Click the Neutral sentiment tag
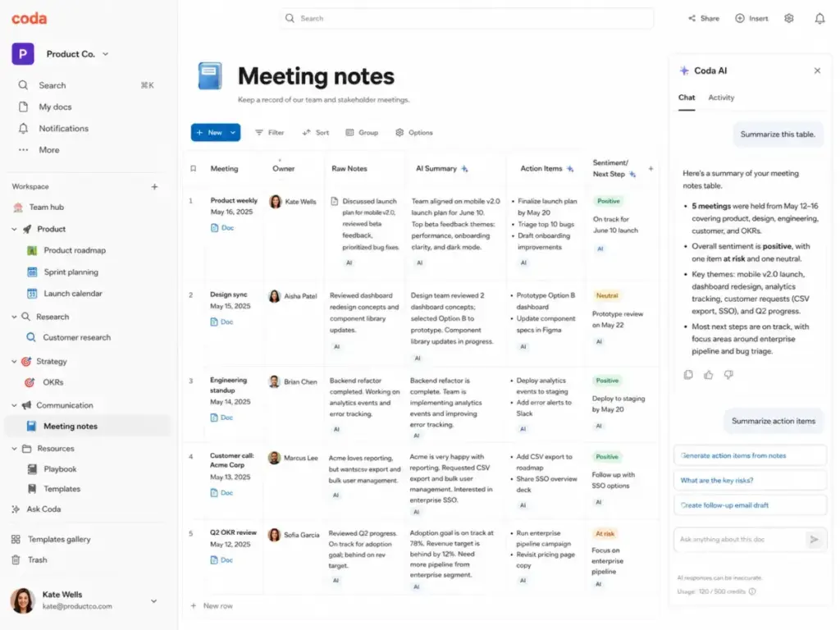Screen dimensions: 840x630 607,295
